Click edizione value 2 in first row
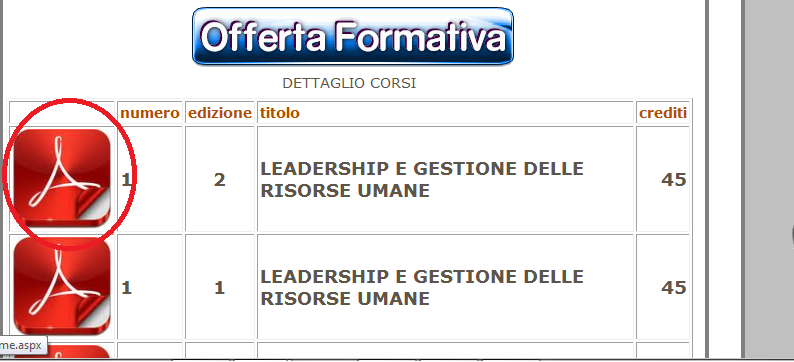This screenshot has height=362, width=794. pyautogui.click(x=219, y=179)
